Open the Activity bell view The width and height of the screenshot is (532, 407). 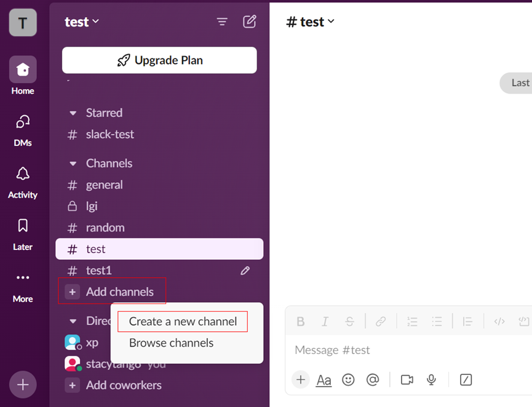point(23,183)
